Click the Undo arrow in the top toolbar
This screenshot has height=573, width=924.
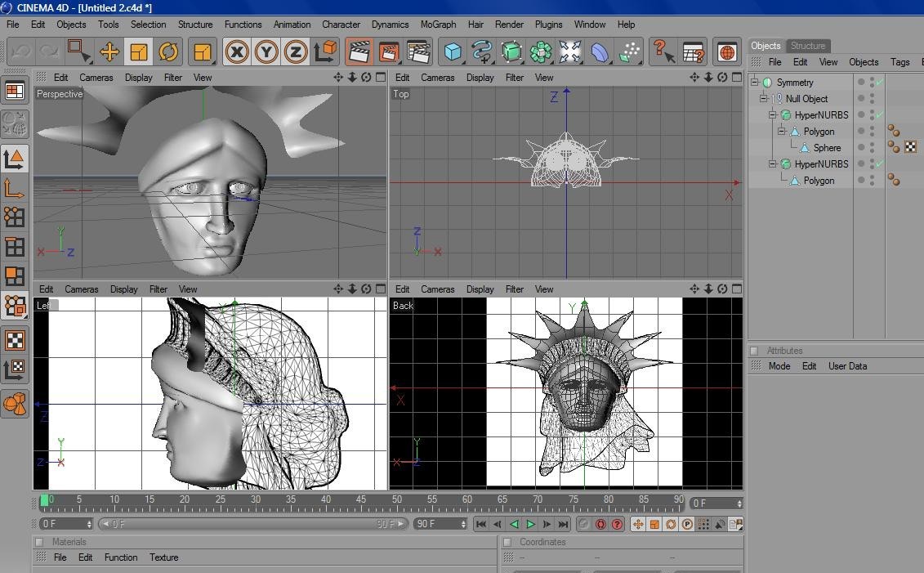[x=20, y=51]
